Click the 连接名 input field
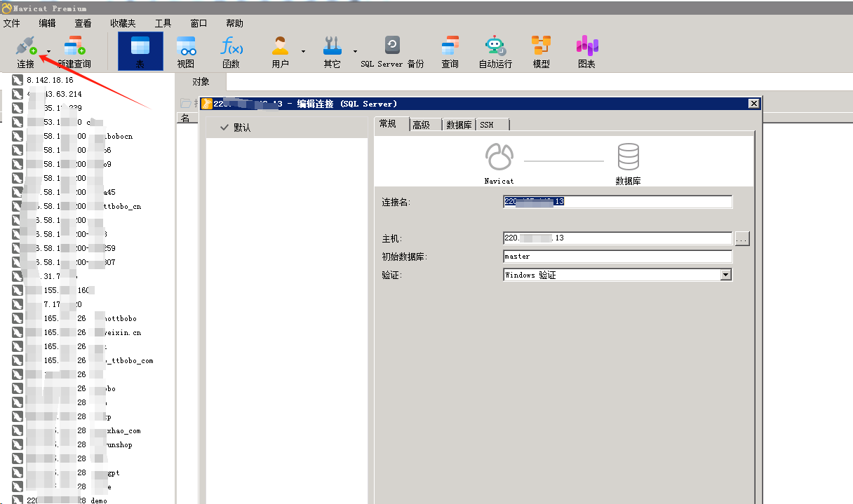Screen dimensions: 853x504 point(617,202)
